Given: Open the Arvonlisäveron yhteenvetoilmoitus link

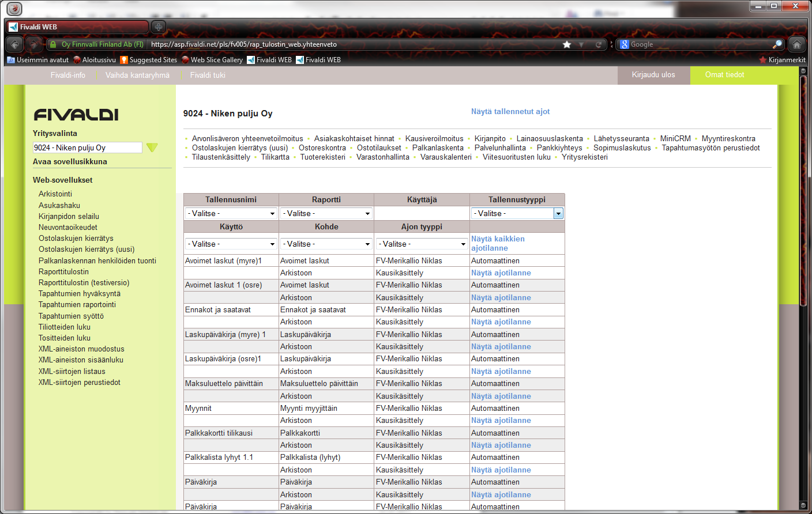Looking at the screenshot, I should (x=247, y=138).
